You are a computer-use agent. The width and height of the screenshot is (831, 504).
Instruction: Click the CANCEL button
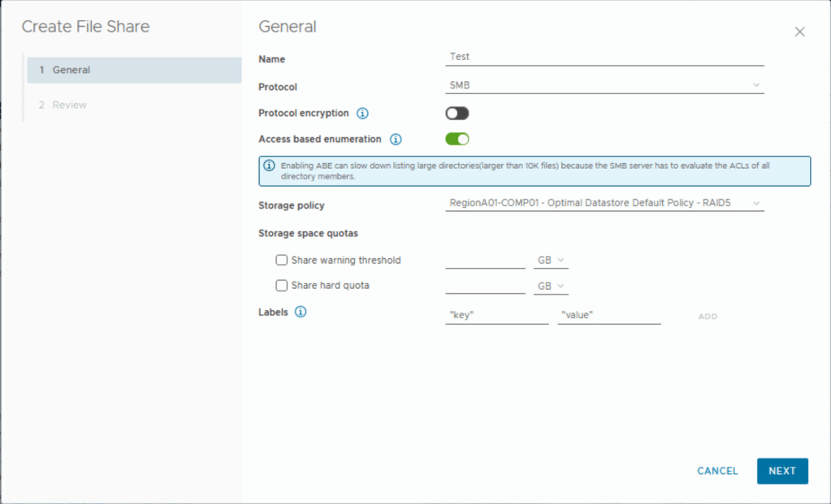pyautogui.click(x=717, y=471)
